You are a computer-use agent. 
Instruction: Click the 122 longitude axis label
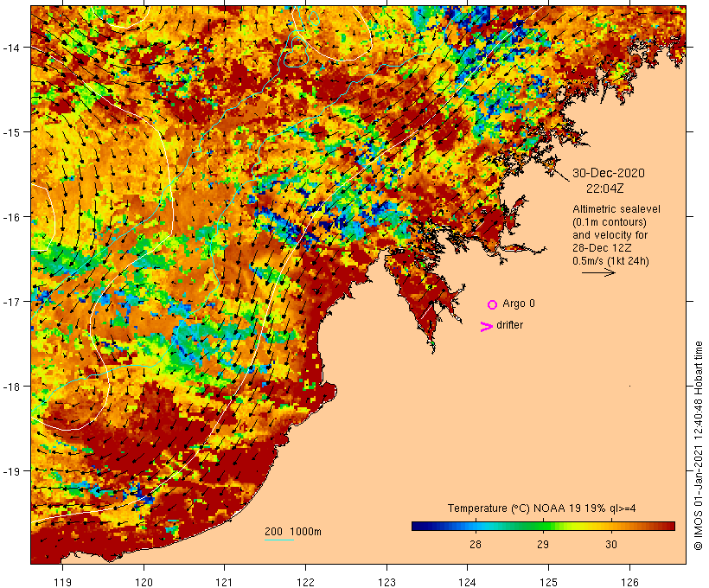(306, 582)
